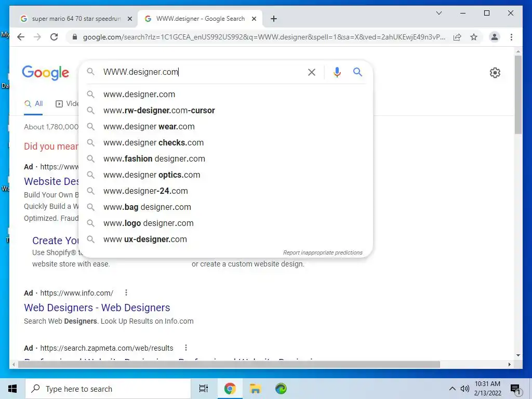The height and width of the screenshot is (399, 532).
Task: Open the Windows Start menu
Action: (x=12, y=389)
